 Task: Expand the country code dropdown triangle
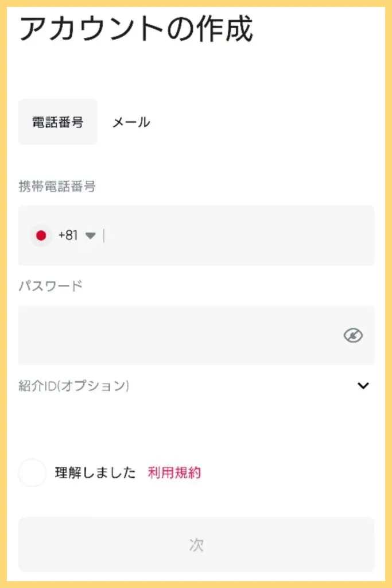click(90, 235)
